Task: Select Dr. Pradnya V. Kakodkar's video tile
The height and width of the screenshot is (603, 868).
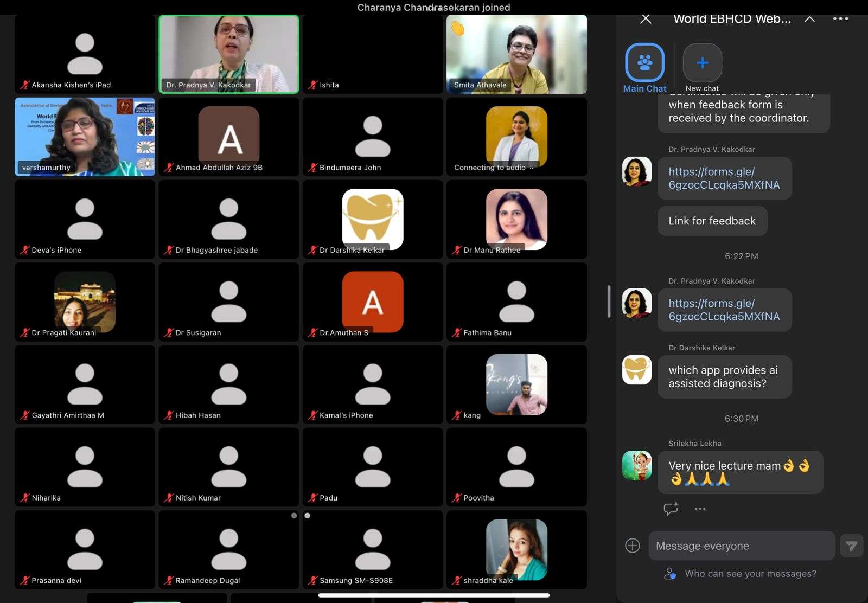Action: (x=228, y=54)
